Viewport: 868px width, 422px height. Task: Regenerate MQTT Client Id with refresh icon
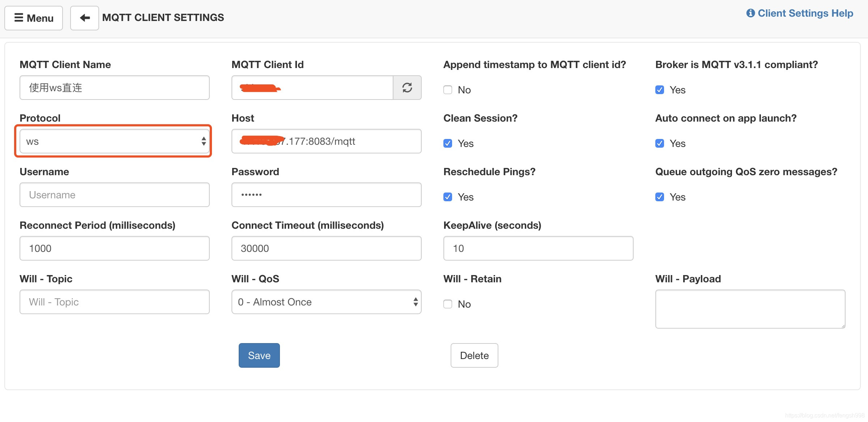(407, 88)
